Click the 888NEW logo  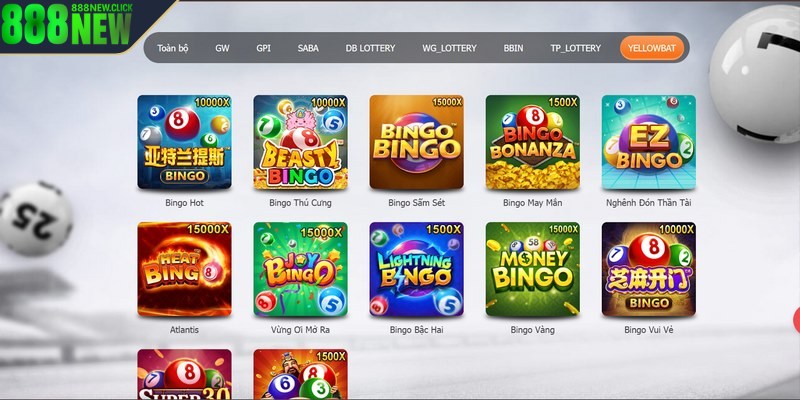click(67, 24)
